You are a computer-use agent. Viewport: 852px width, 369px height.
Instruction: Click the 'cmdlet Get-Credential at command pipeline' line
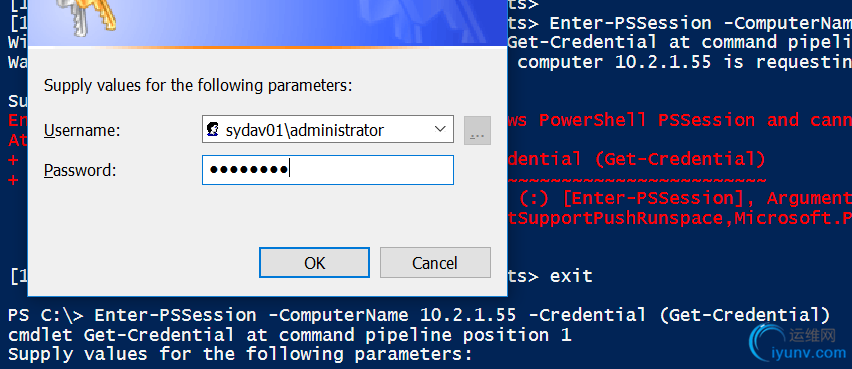[x=289, y=335]
